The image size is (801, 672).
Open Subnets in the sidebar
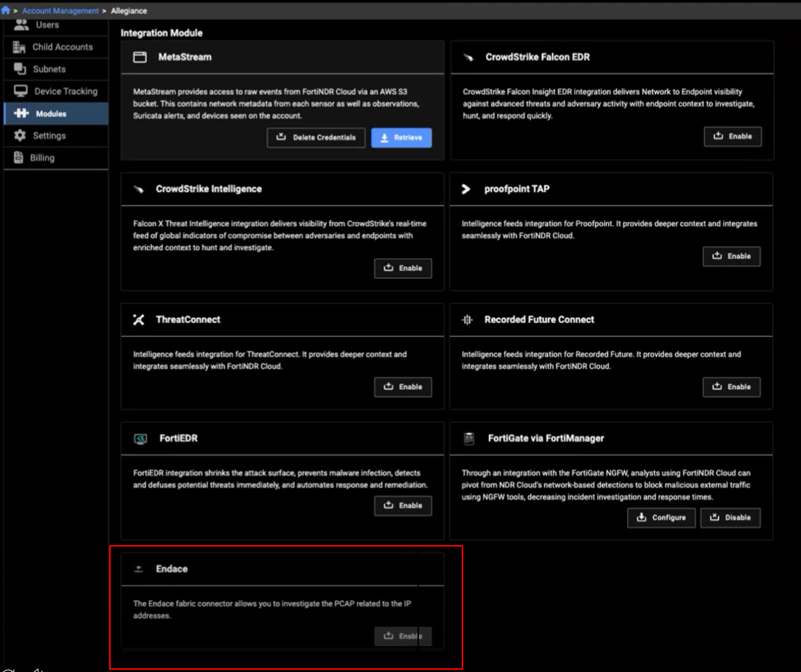[55, 69]
